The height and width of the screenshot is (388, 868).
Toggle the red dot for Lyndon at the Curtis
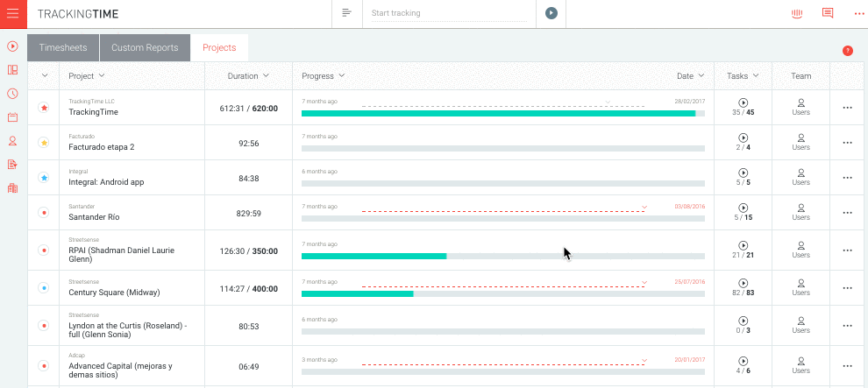[x=44, y=326]
